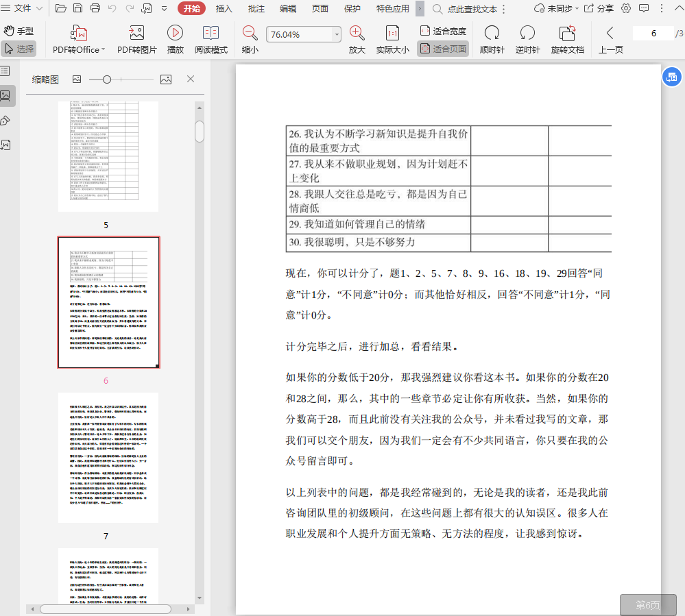Click the save icon
This screenshot has width=685, height=616.
(x=77, y=8)
